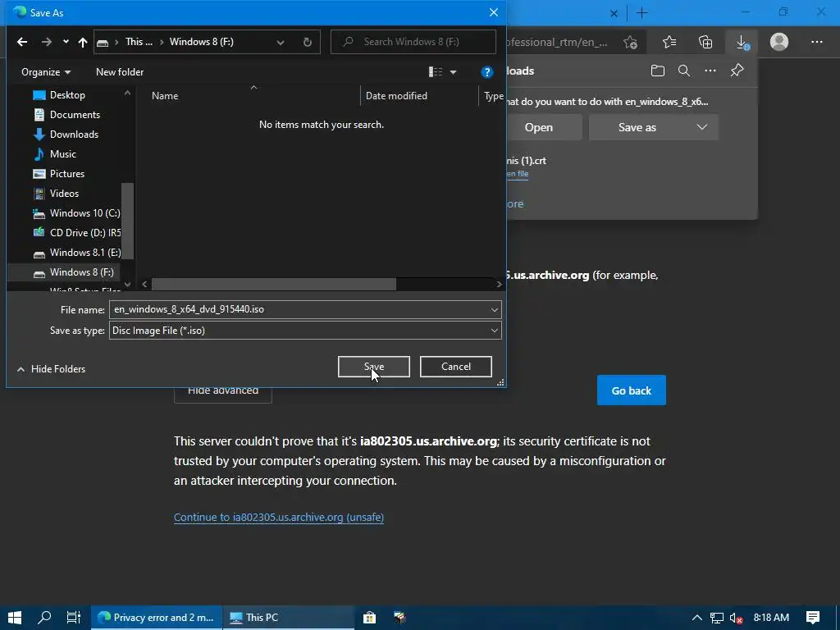The image size is (840, 630).
Task: Search downloads in Downloads panel
Action: pos(683,71)
